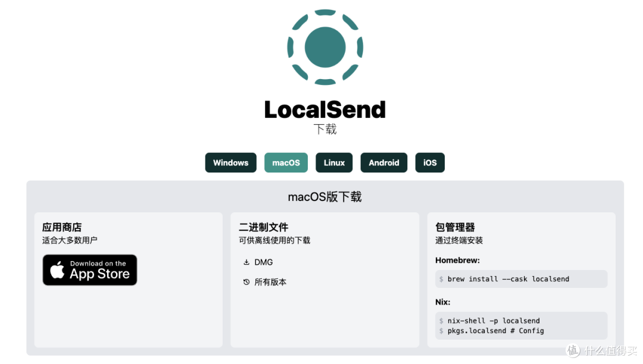Click the nix-shell -p localsend command line

coord(494,321)
